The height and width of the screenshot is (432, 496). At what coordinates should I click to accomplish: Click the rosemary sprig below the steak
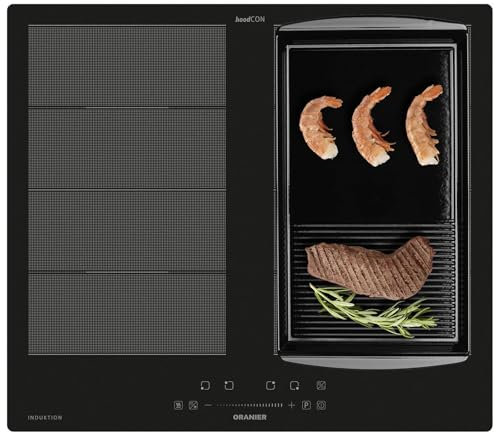(373, 310)
